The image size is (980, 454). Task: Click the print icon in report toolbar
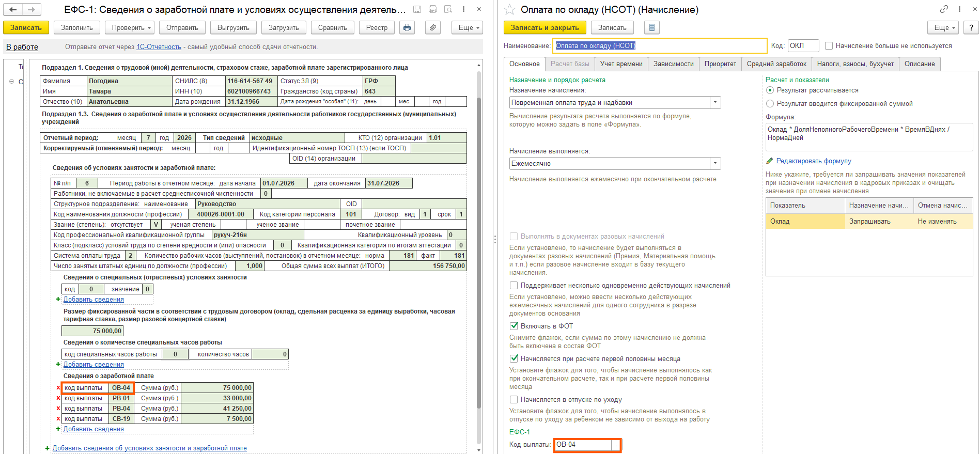click(x=407, y=28)
